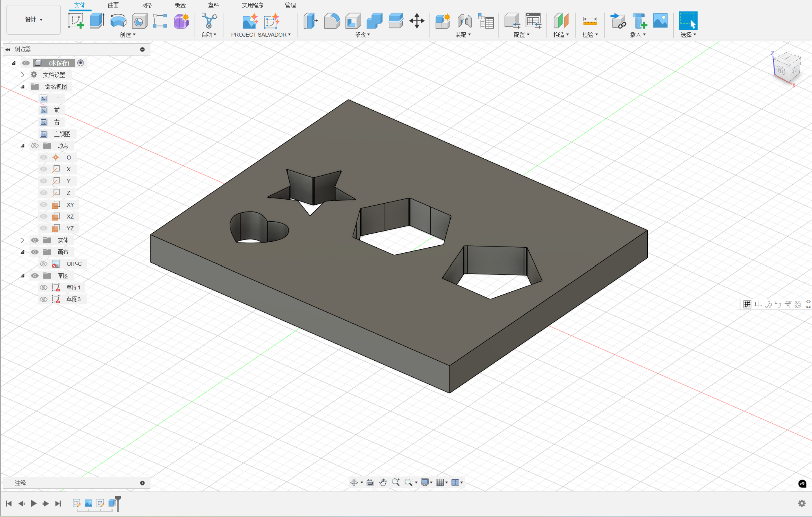Open the display settings dropdown
Viewport: 812px width, 517px height.
[426, 482]
